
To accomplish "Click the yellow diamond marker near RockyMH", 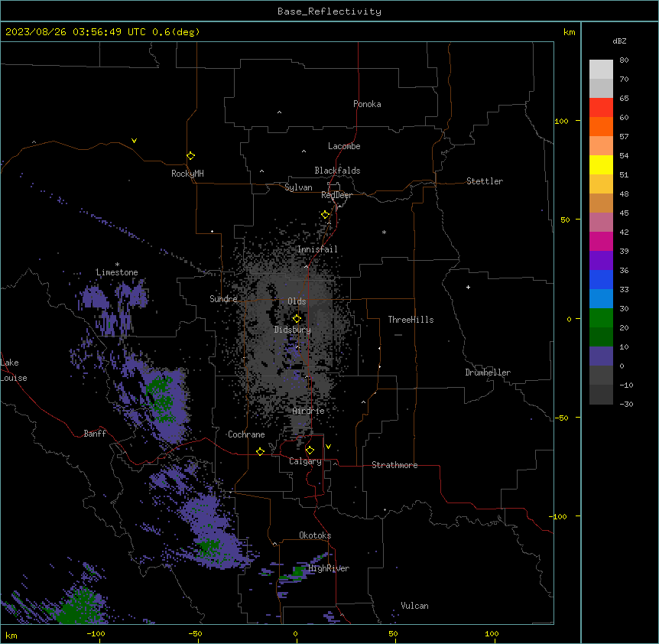I will [191, 156].
